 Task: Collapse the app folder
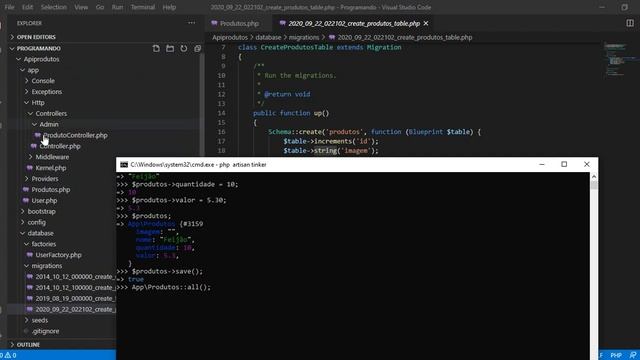point(33,70)
